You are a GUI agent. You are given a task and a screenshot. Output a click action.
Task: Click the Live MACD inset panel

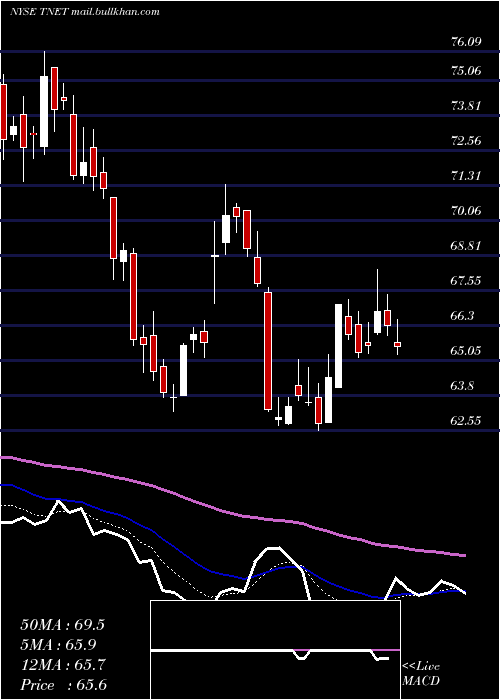tap(275, 650)
